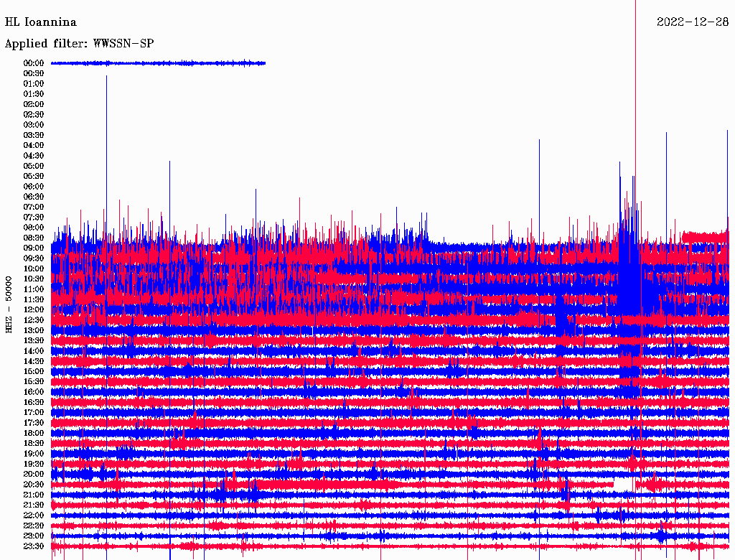Click the '07:30' time label

34,217
